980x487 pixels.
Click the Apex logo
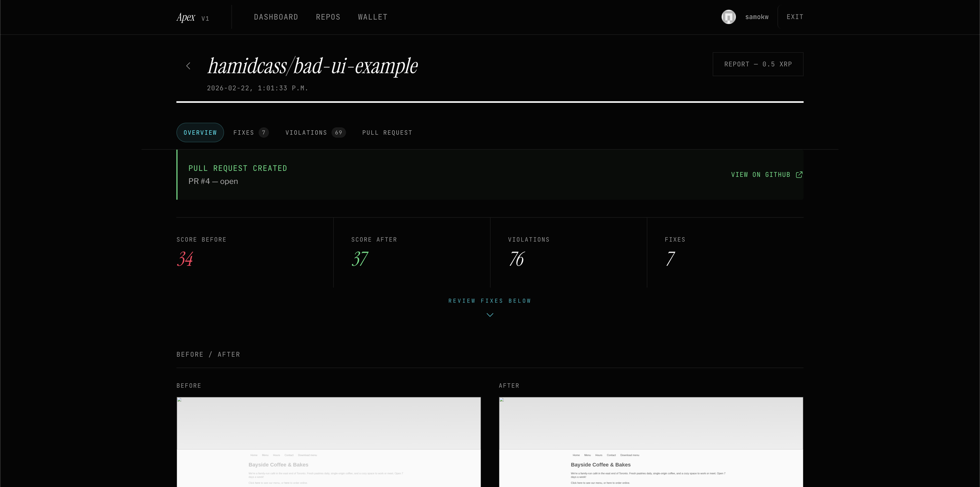(186, 17)
